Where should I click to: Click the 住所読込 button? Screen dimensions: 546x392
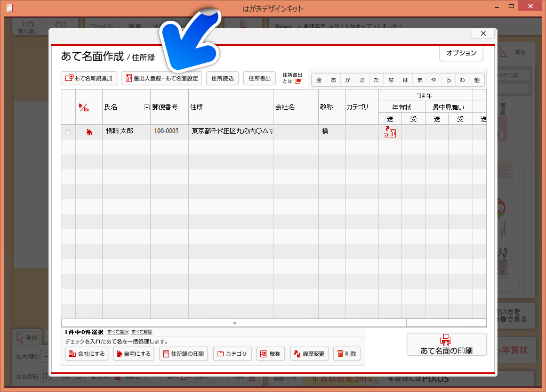[x=222, y=78]
